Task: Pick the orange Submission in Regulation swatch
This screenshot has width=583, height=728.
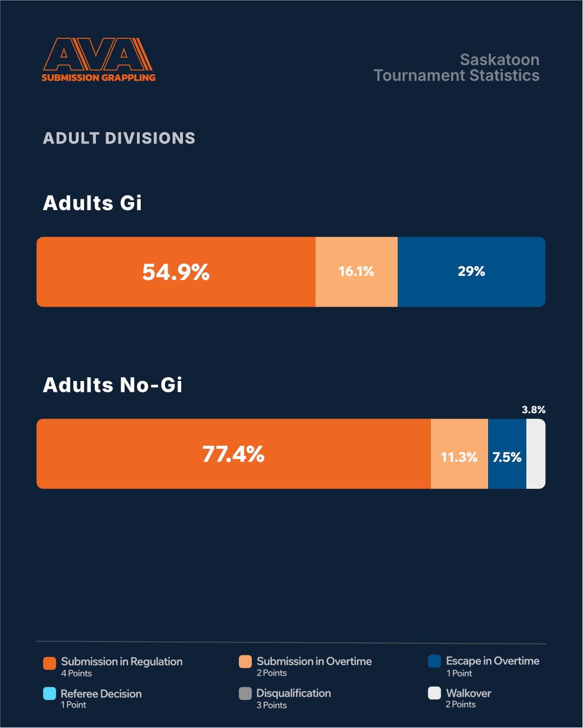Action: [50, 663]
